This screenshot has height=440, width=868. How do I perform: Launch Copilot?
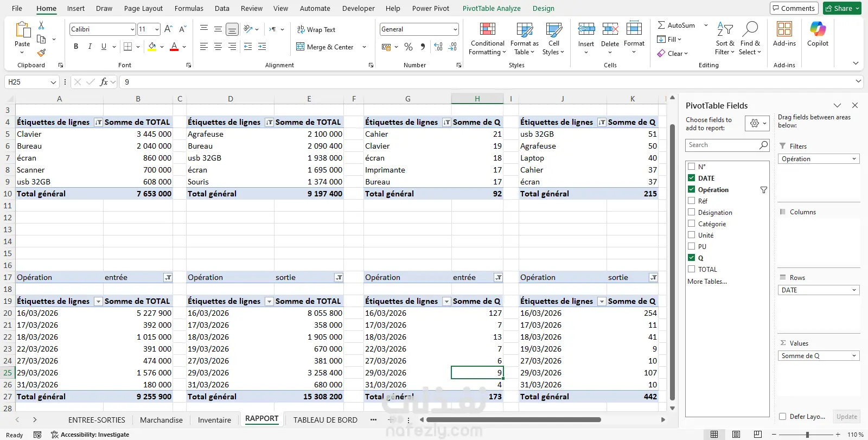coord(818,34)
